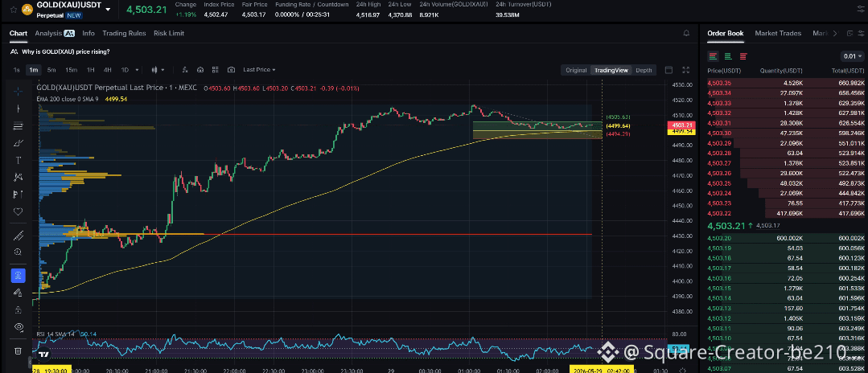Switch to the Chart tab
868x373 pixels.
click(19, 33)
